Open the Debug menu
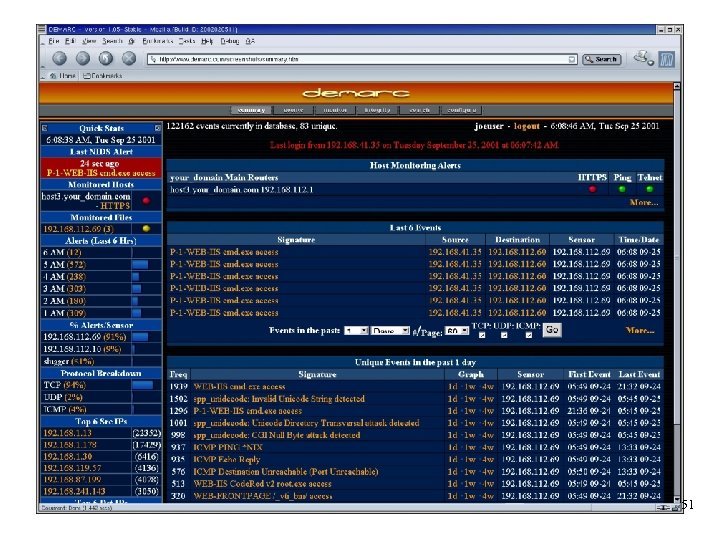 pyautogui.click(x=230, y=41)
